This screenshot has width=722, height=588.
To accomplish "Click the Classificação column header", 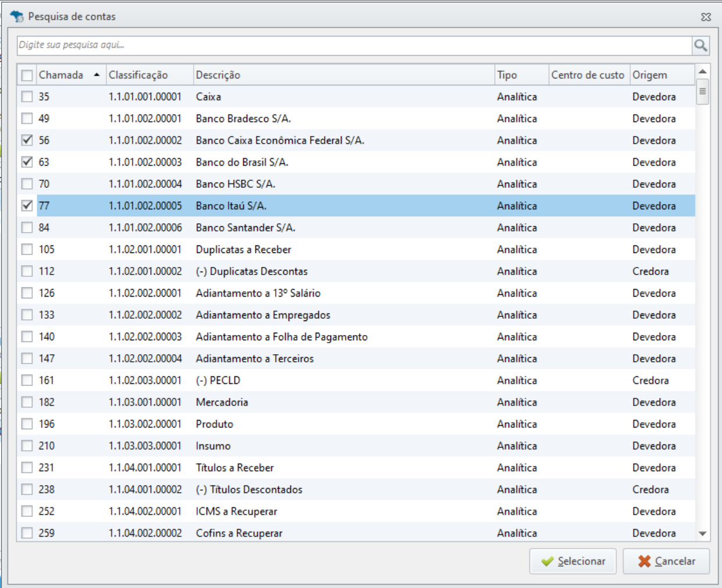I will pos(138,75).
